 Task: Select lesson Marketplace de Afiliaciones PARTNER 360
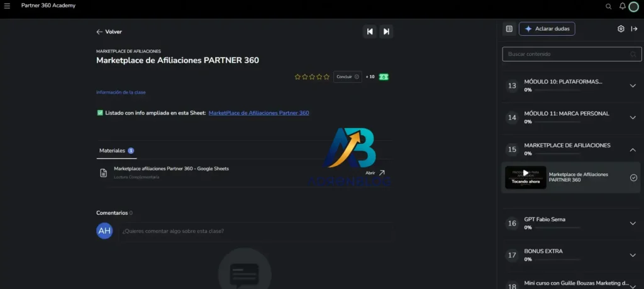coord(579,177)
